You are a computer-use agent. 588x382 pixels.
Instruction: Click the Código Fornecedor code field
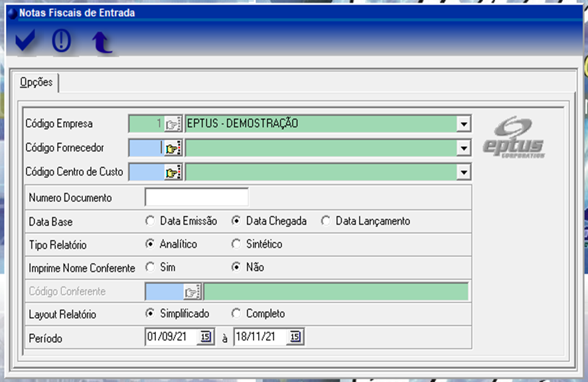point(145,148)
